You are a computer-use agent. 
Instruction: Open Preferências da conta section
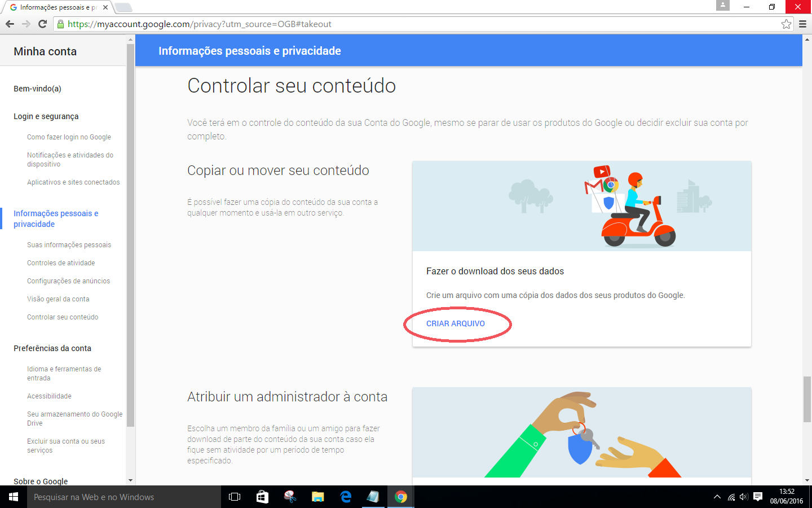52,348
